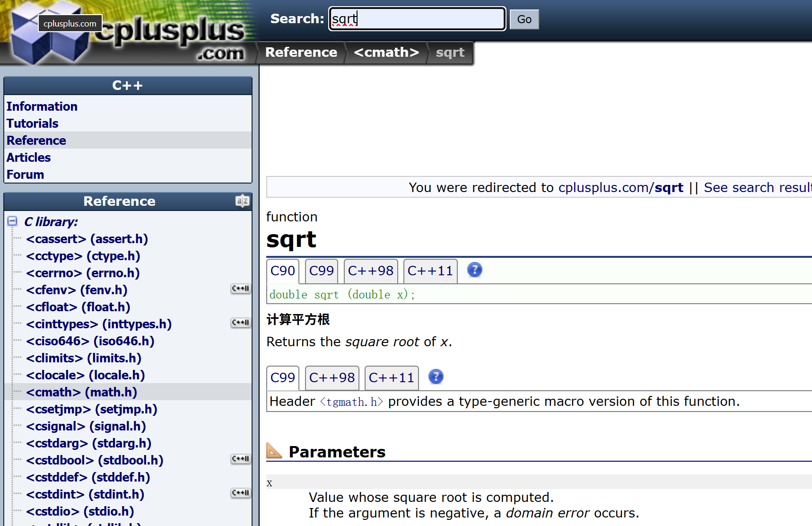Open <cstddef> (stddef.h) in the tree
Screen dimensions: 812x526
click(88, 477)
